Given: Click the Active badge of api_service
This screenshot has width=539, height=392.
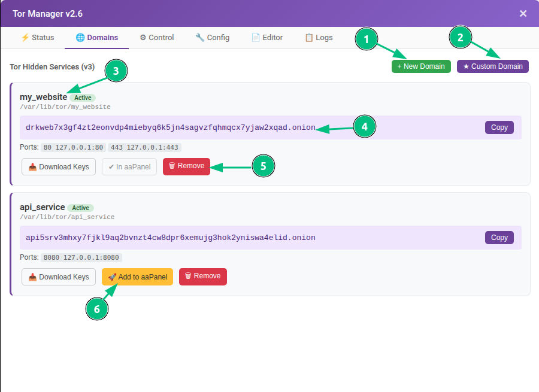Looking at the screenshot, I should click(x=80, y=208).
